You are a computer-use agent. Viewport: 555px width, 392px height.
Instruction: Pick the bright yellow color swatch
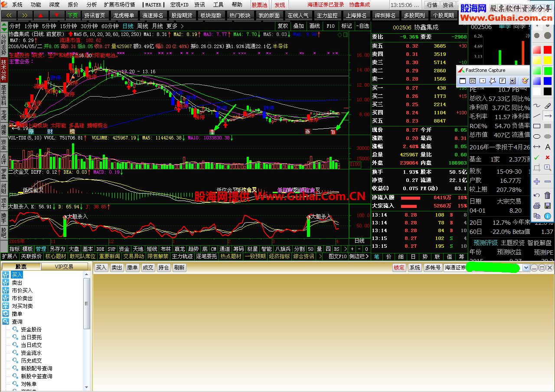(548, 60)
